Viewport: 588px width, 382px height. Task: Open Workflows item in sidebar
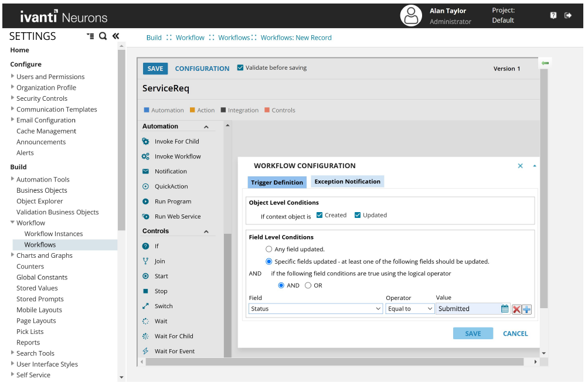pos(40,245)
